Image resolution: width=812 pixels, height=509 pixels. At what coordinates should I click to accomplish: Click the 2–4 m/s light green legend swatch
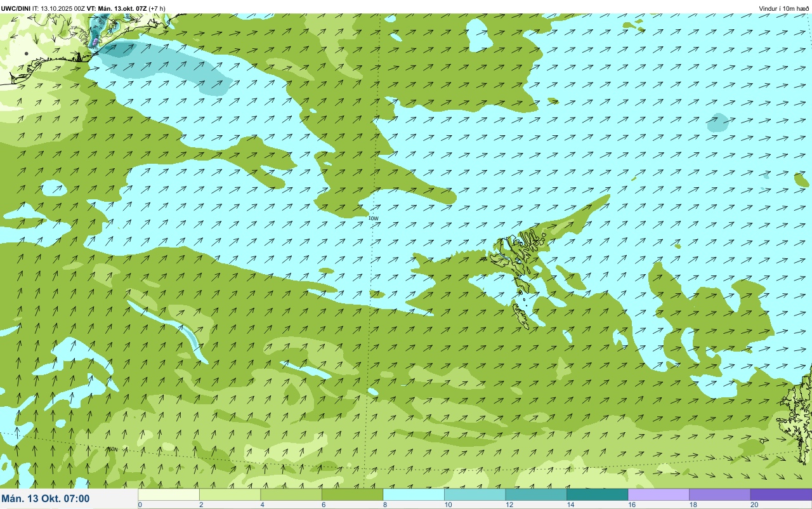[x=230, y=494]
